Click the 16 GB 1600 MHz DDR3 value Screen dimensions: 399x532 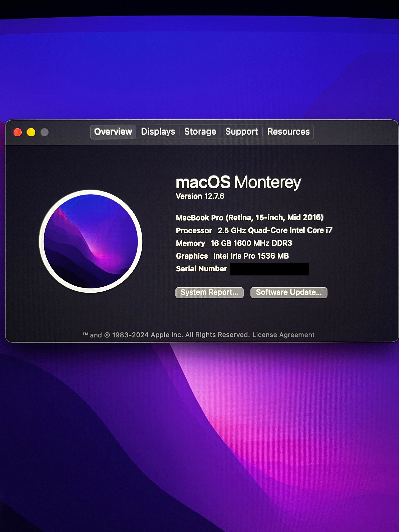pos(251,243)
